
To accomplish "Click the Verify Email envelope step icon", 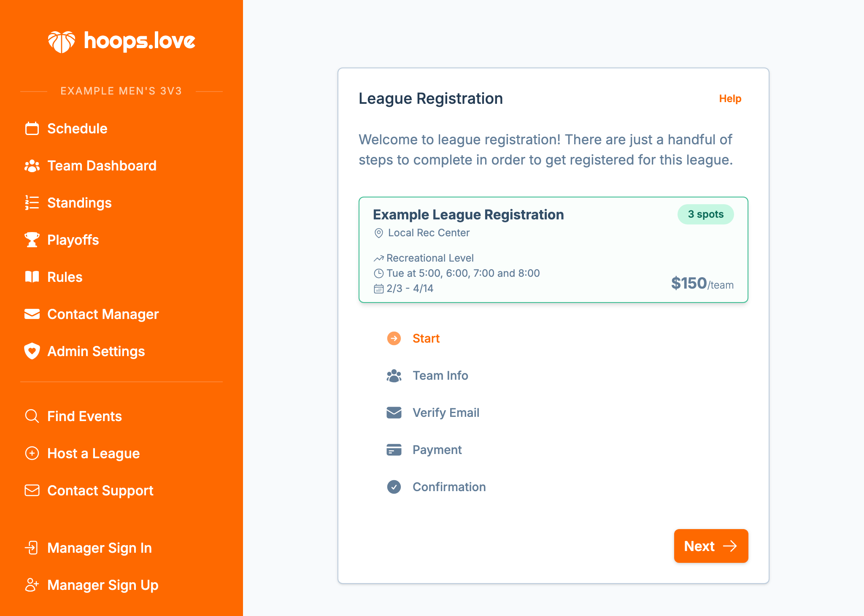I will coord(394,412).
